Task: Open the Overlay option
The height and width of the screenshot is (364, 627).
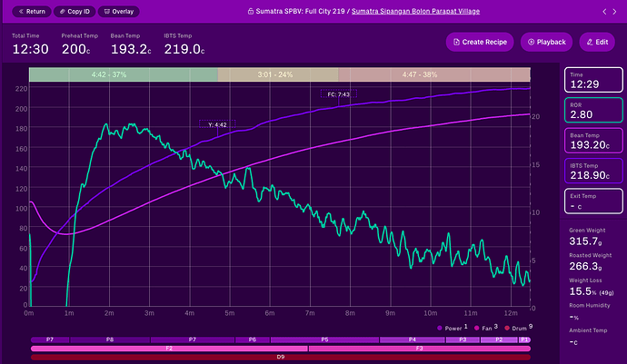Action: pyautogui.click(x=124, y=13)
